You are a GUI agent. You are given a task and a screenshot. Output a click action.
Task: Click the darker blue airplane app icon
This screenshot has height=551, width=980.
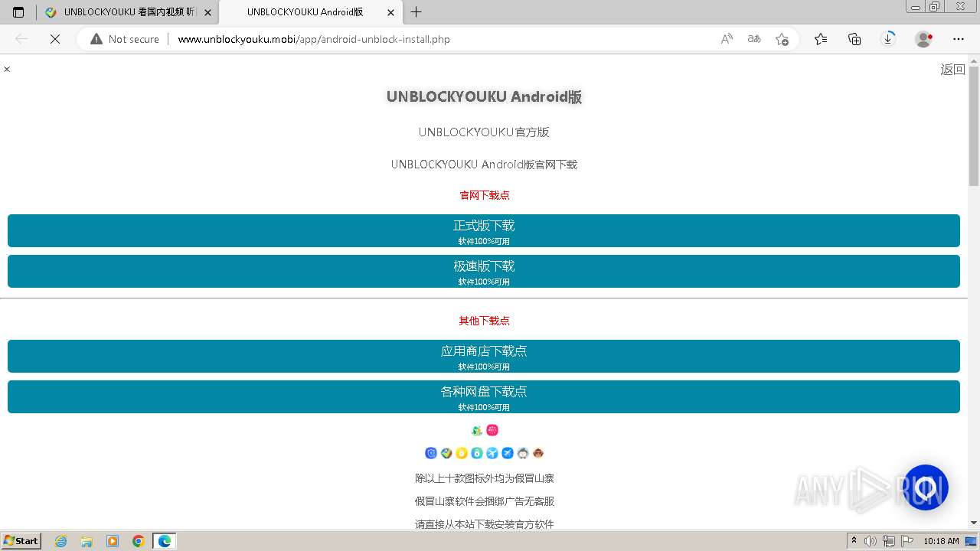(508, 453)
